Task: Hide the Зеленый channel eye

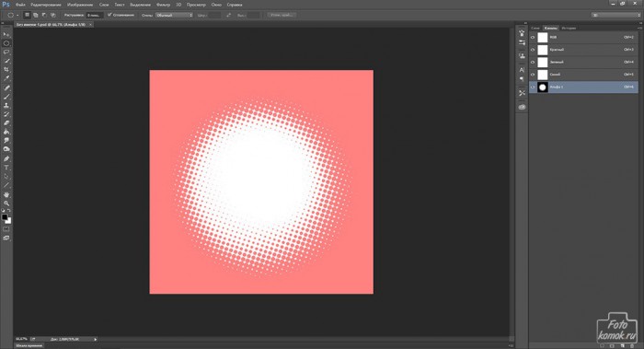Action: [533, 62]
